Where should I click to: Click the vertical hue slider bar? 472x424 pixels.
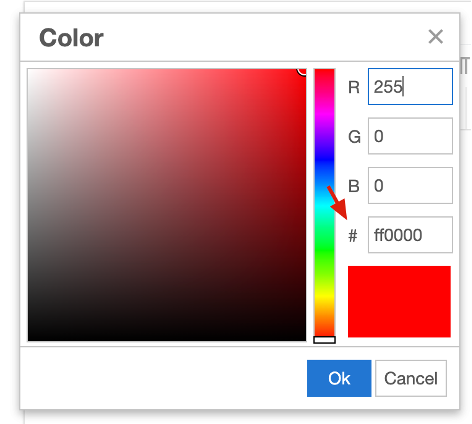pos(324,203)
